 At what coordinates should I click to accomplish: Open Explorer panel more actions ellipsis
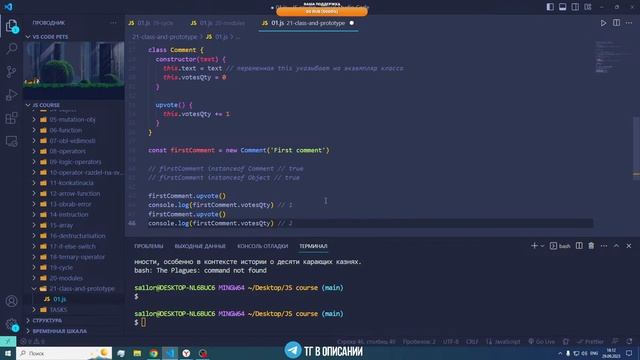click(x=113, y=23)
